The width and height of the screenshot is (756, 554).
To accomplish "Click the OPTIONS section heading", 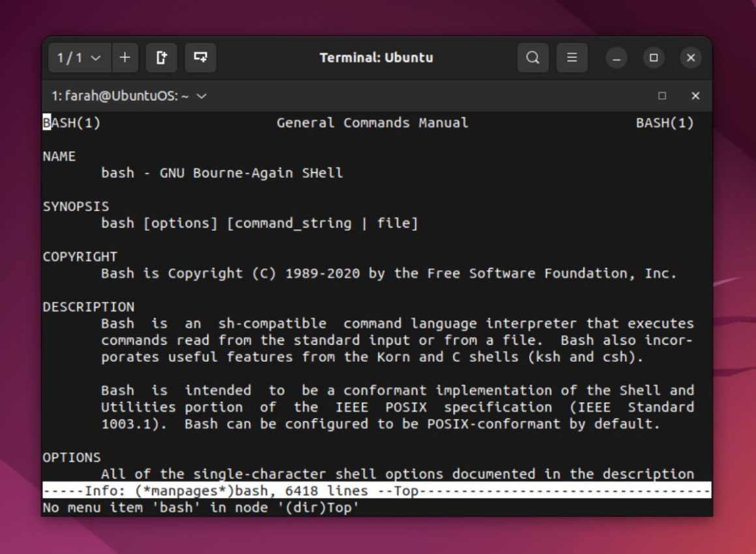I will click(x=72, y=457).
